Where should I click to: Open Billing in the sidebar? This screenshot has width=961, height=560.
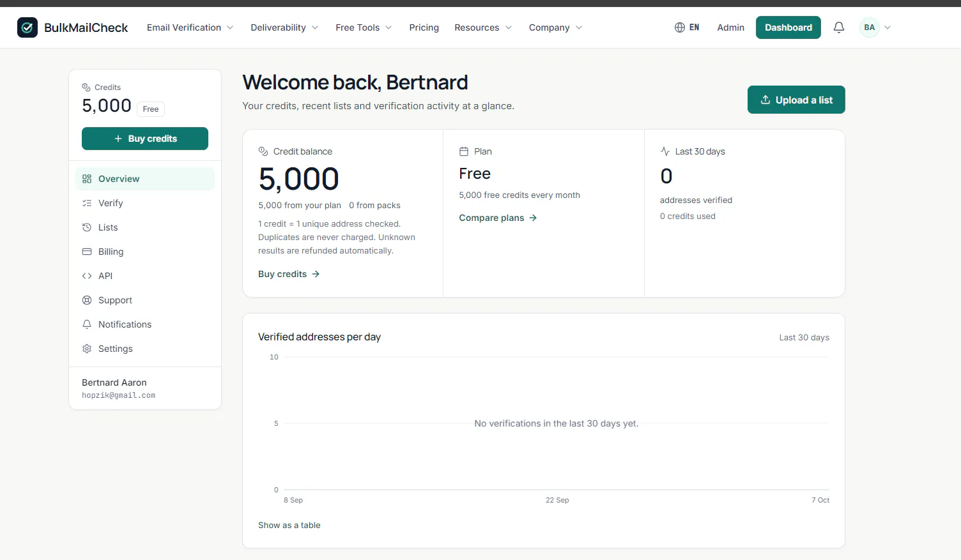click(x=145, y=252)
